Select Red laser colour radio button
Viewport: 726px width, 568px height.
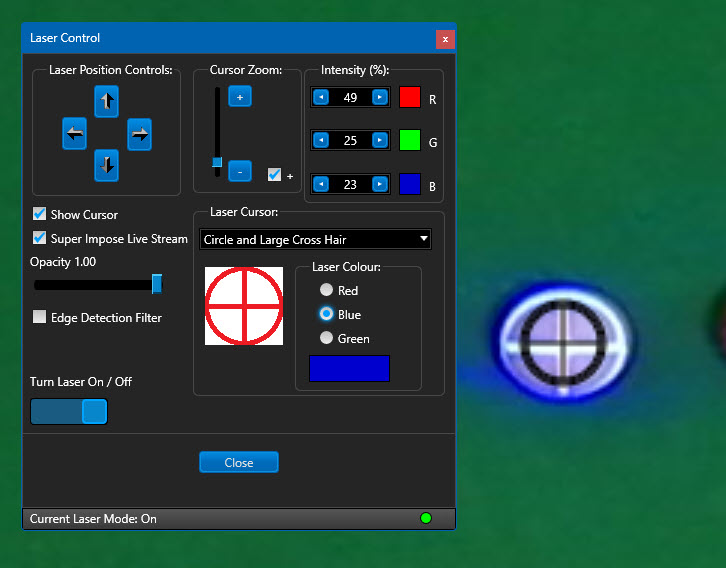tap(326, 290)
